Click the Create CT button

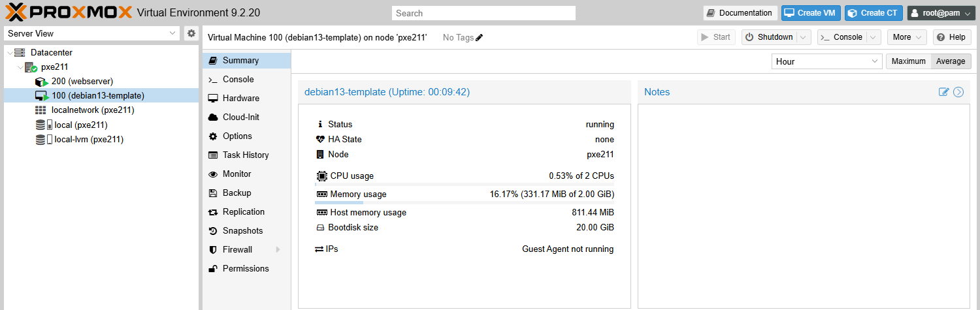[874, 13]
